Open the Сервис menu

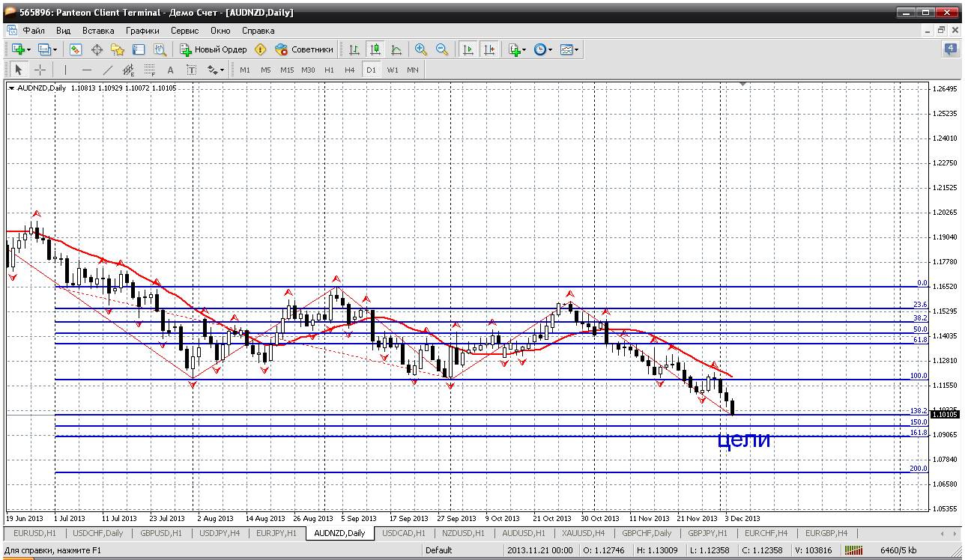click(x=184, y=31)
